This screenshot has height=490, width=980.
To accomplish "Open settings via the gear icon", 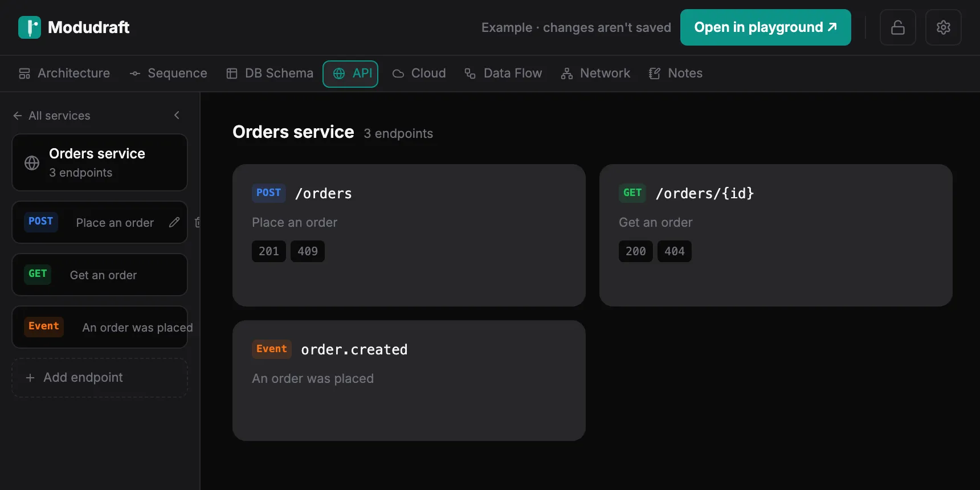I will pos(944,27).
